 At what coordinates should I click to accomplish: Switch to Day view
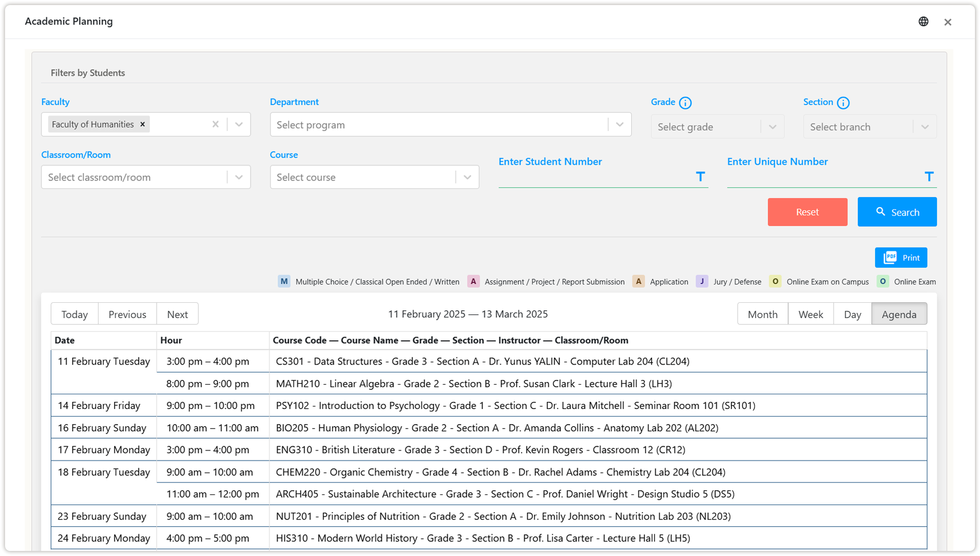coord(852,314)
